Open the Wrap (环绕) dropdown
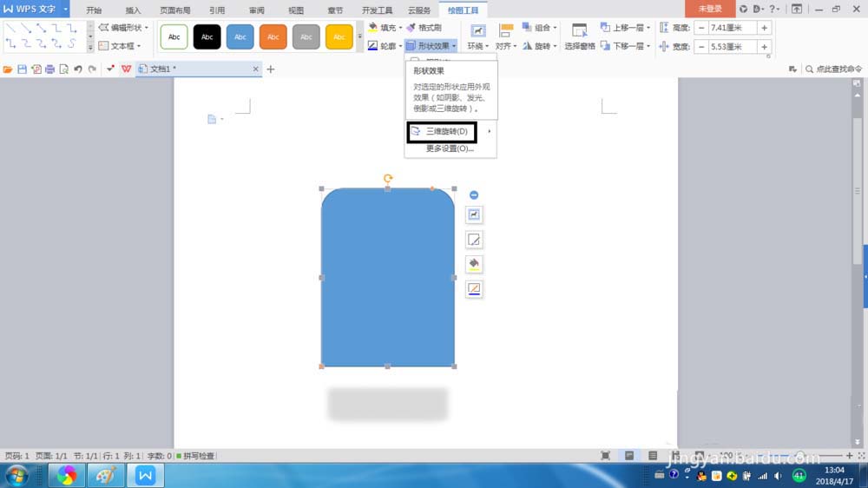The width and height of the screenshot is (868, 488). tap(477, 37)
